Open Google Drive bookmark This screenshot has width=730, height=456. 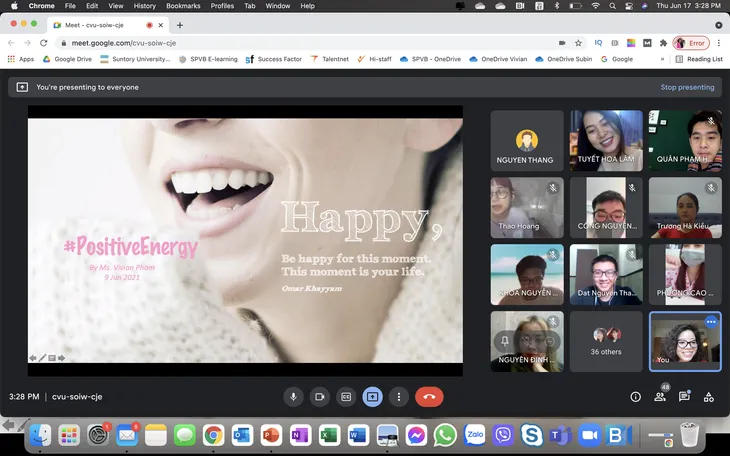tap(68, 59)
